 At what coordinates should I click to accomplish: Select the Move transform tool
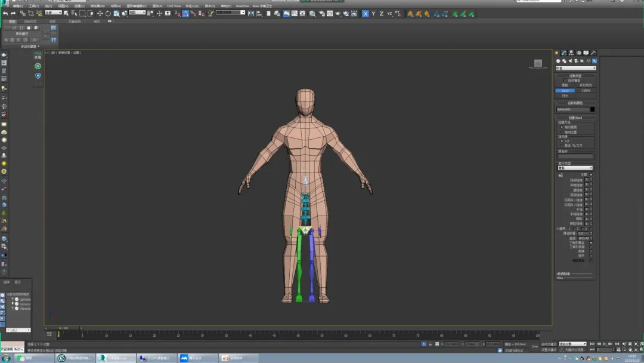tap(100, 13)
